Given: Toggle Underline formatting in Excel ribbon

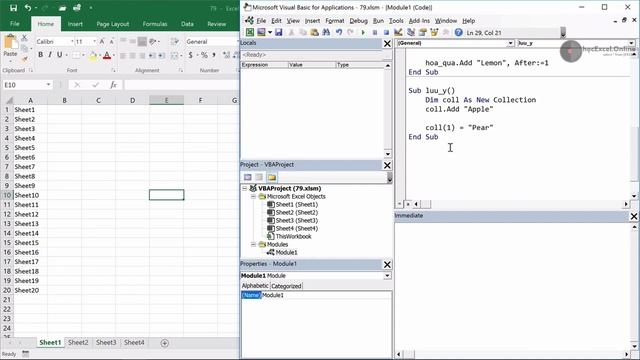Looking at the screenshot, I should click(x=60, y=55).
